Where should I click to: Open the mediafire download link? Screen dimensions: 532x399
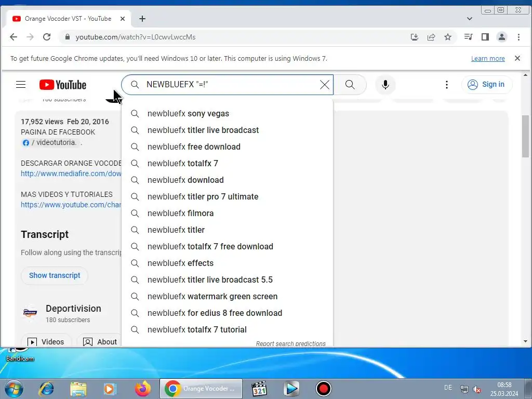[71, 174]
